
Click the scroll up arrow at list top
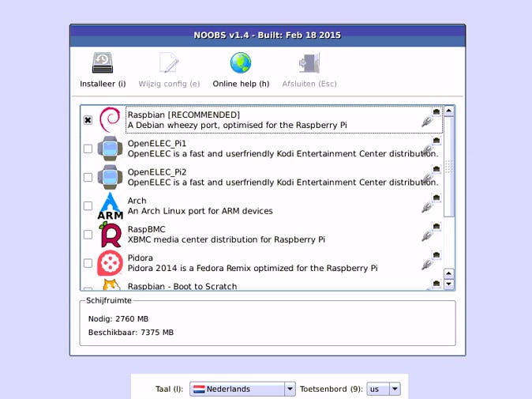[449, 111]
